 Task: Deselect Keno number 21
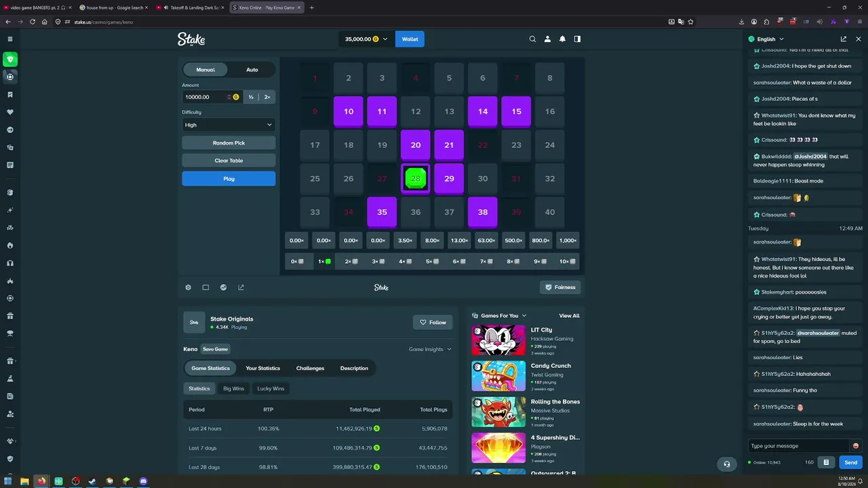[x=449, y=145]
